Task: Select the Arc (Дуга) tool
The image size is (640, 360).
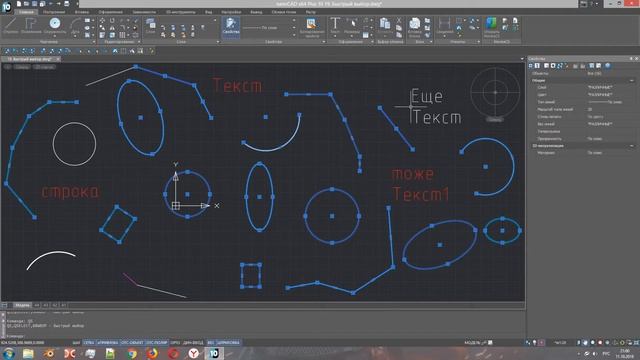Action: (x=75, y=26)
